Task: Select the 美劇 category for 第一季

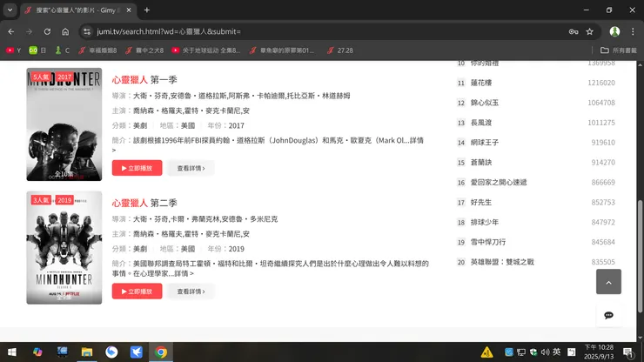Action: pyautogui.click(x=140, y=125)
